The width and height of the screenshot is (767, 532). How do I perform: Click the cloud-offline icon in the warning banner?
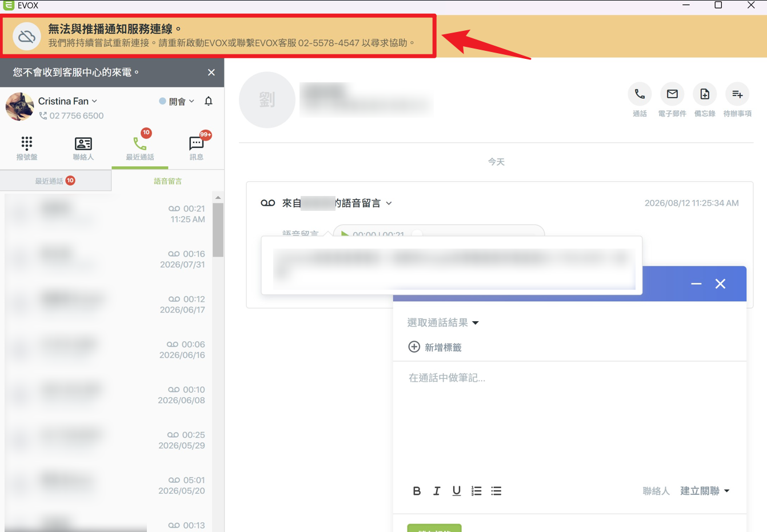coord(27,37)
